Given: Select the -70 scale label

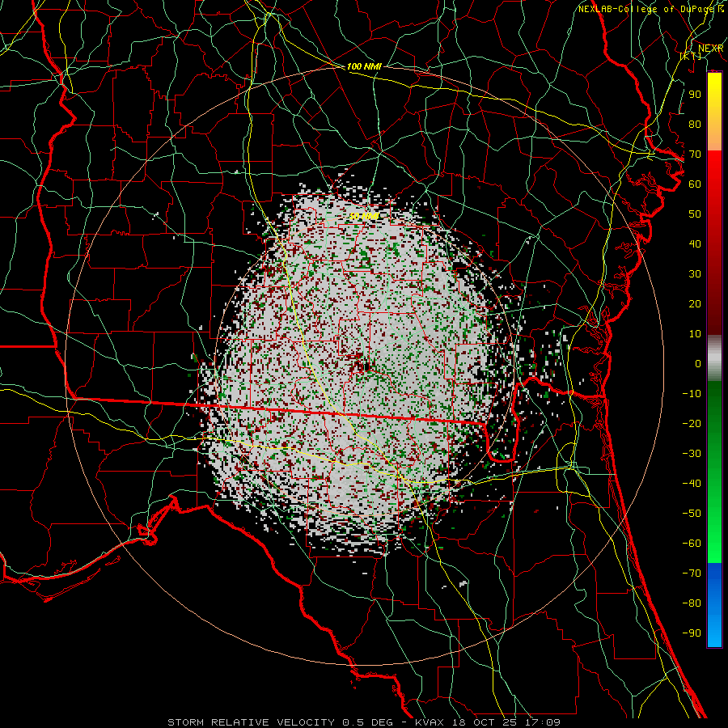Looking at the screenshot, I should point(692,573).
